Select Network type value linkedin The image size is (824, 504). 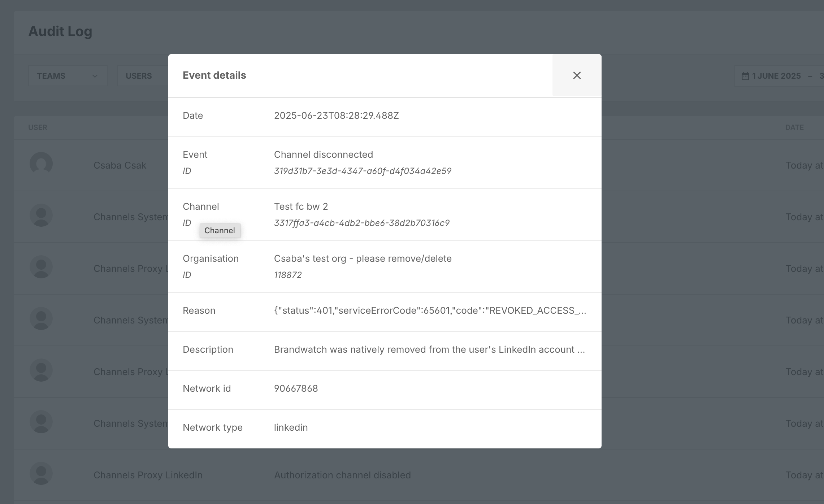click(x=291, y=427)
